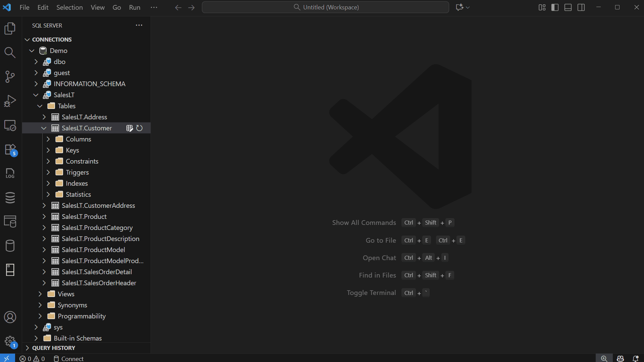Expand the SalesLT.Product table node
This screenshot has height=362, width=644.
pyautogui.click(x=44, y=217)
